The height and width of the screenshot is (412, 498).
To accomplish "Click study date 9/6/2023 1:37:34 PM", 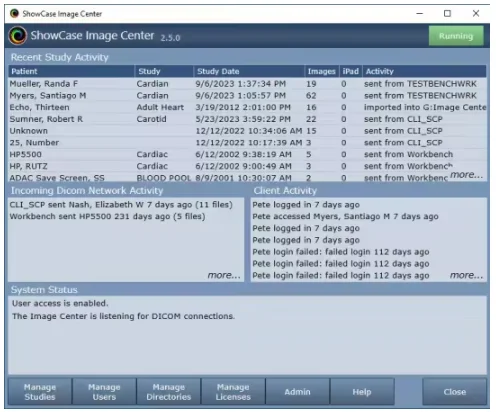I will [x=240, y=84].
